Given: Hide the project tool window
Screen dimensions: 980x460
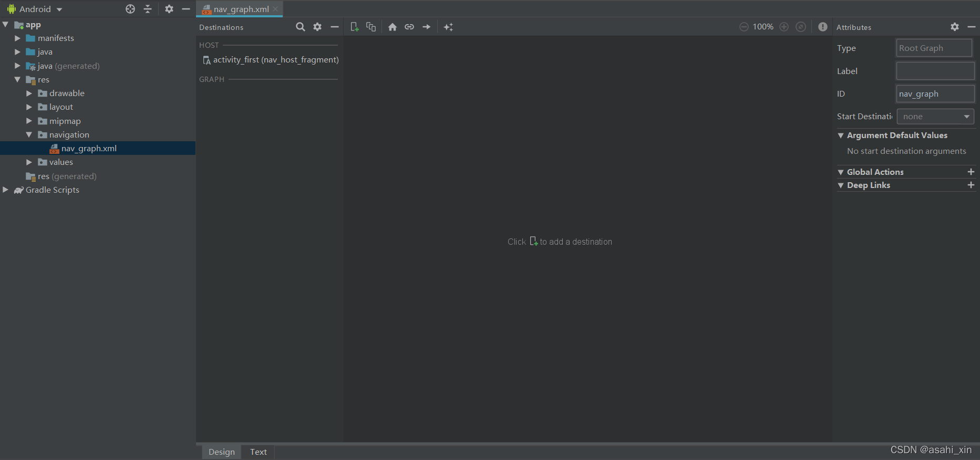Looking at the screenshot, I should (x=186, y=9).
